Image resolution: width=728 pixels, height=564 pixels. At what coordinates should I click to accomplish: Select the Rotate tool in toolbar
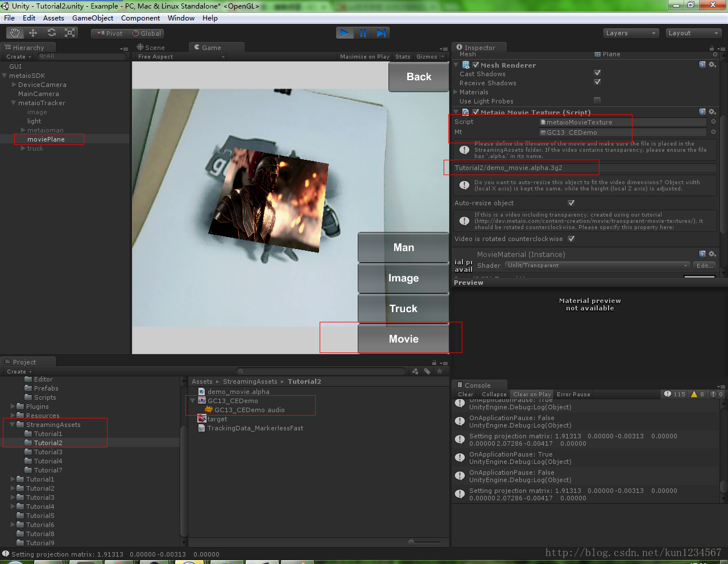pos(52,33)
